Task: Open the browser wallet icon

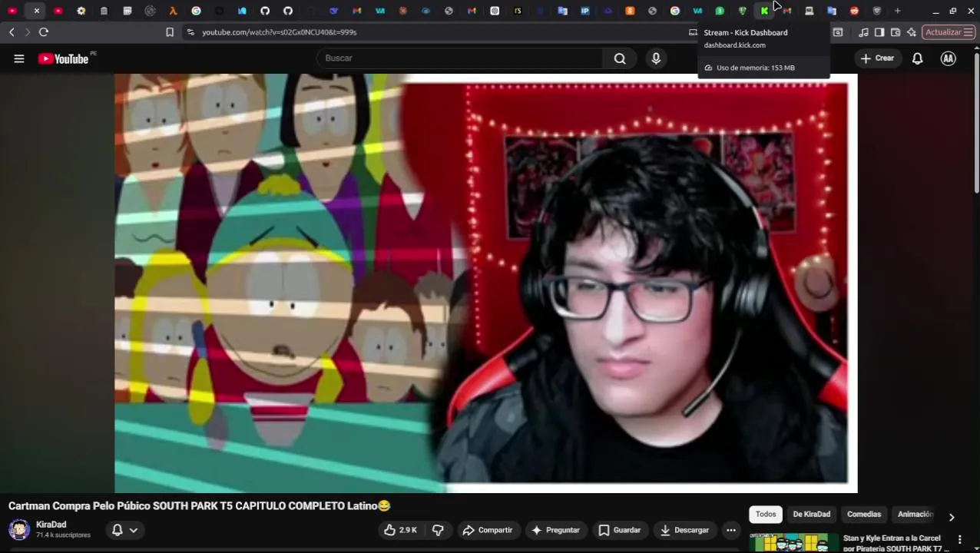Action: point(896,32)
